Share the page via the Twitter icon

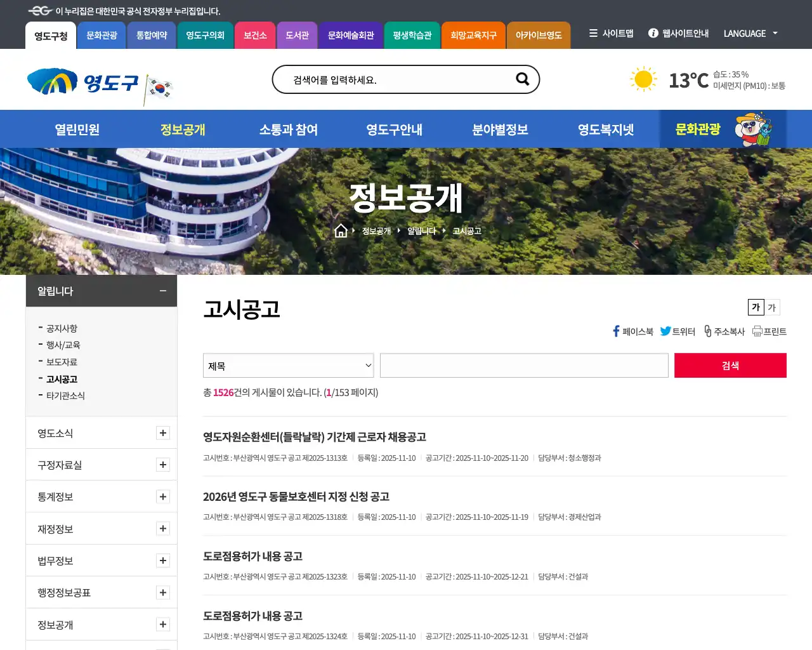(x=665, y=331)
